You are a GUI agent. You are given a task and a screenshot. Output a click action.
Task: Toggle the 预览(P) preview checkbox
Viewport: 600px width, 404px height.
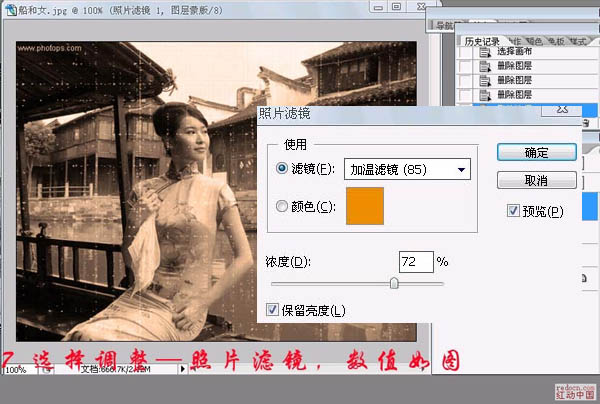click(x=513, y=210)
